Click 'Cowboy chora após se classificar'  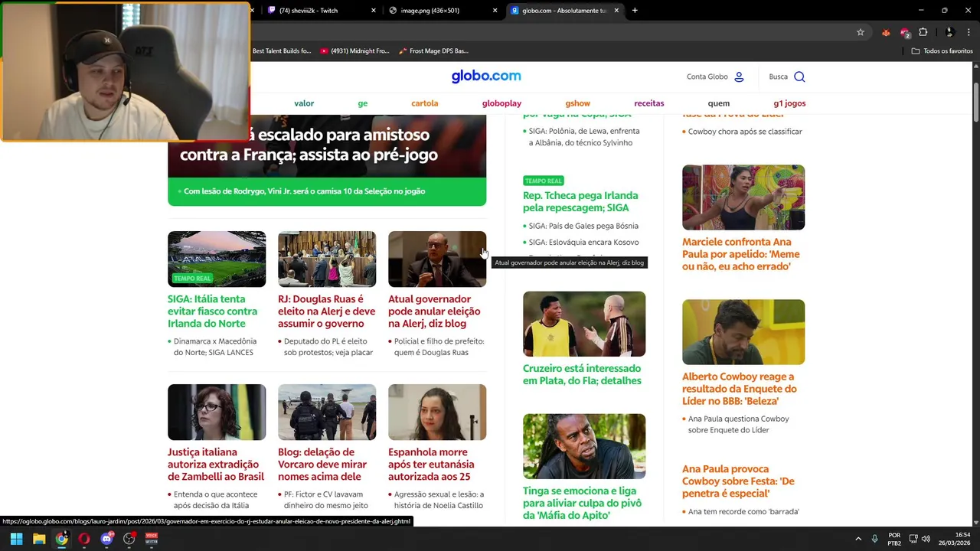pyautogui.click(x=745, y=132)
